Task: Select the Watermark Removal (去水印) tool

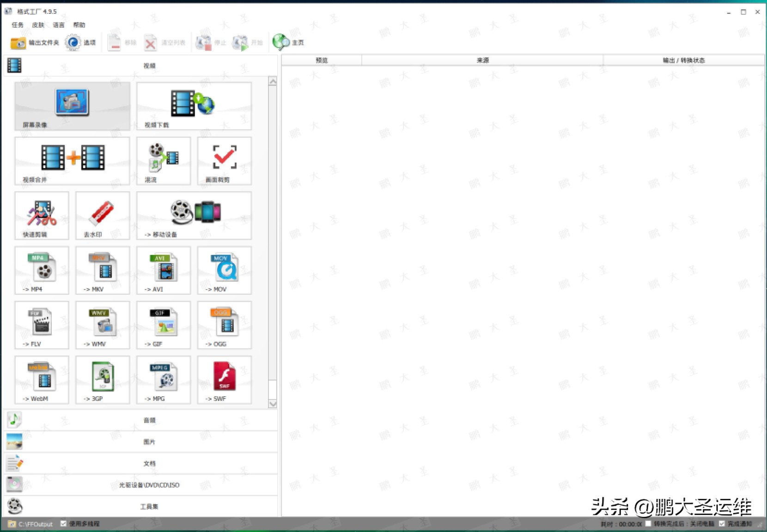Action: point(102,215)
